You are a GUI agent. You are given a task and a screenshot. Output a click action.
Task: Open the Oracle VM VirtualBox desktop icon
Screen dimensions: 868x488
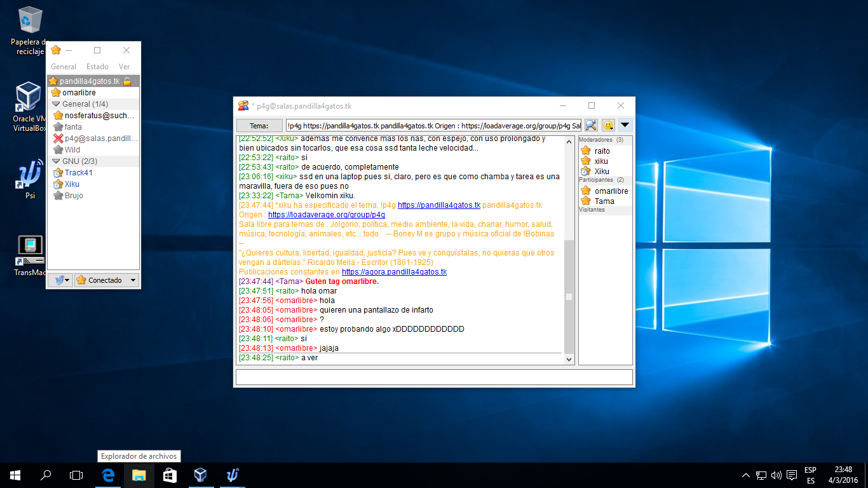point(29,105)
